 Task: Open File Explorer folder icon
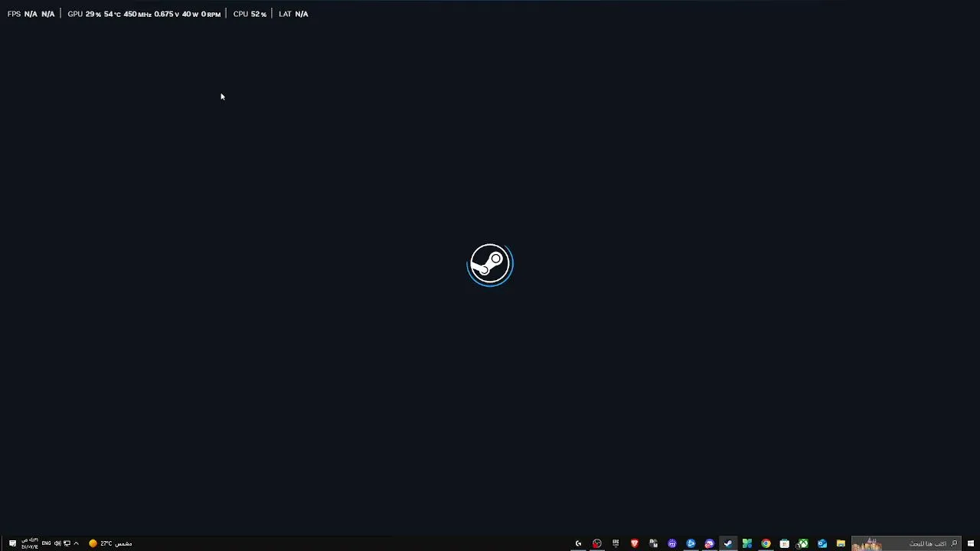(x=841, y=543)
